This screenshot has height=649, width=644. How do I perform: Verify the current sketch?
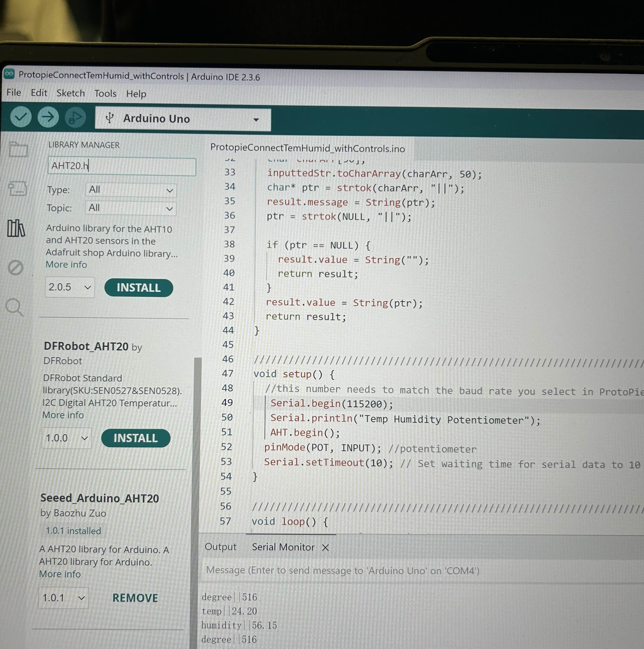pos(20,117)
